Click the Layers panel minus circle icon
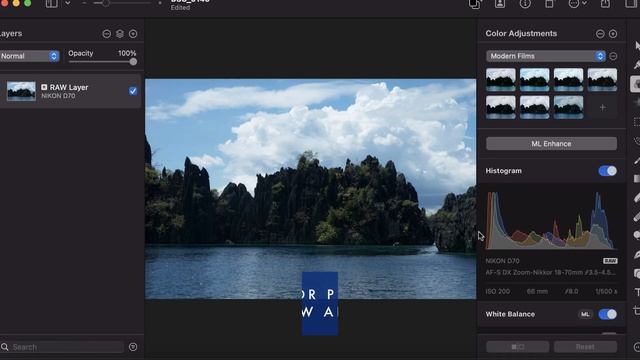This screenshot has height=360, width=640. pyautogui.click(x=107, y=34)
